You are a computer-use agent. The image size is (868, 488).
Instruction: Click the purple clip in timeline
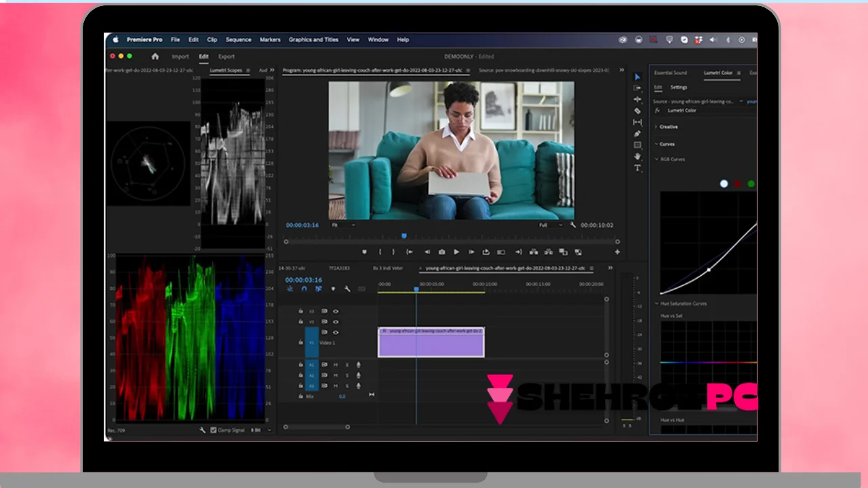tap(431, 342)
